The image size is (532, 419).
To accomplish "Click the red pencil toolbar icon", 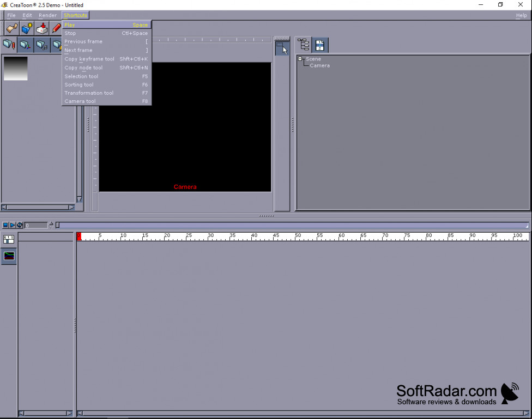I will pos(56,28).
